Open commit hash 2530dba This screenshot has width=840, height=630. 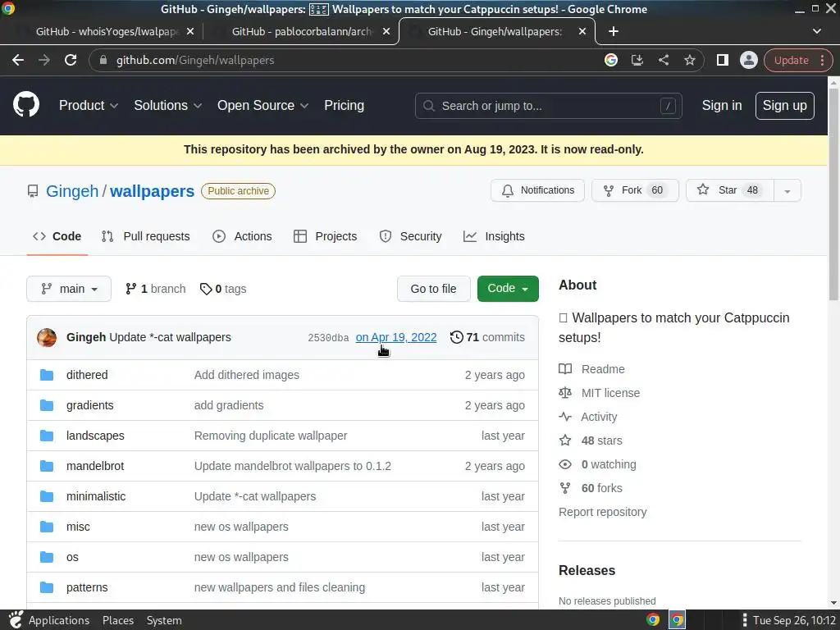click(328, 338)
